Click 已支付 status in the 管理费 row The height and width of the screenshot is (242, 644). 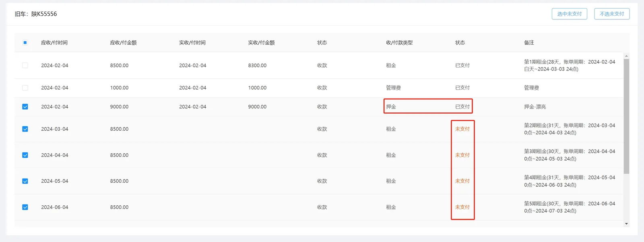(x=462, y=88)
